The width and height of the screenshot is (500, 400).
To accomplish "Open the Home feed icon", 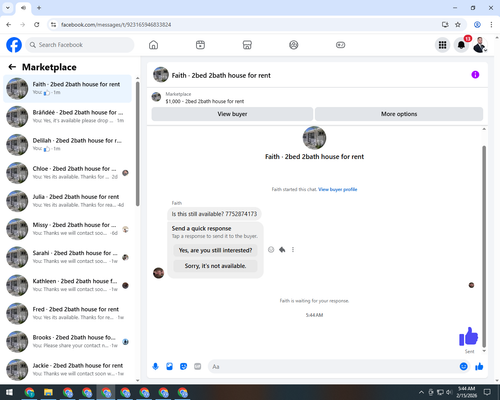I will (x=153, y=45).
